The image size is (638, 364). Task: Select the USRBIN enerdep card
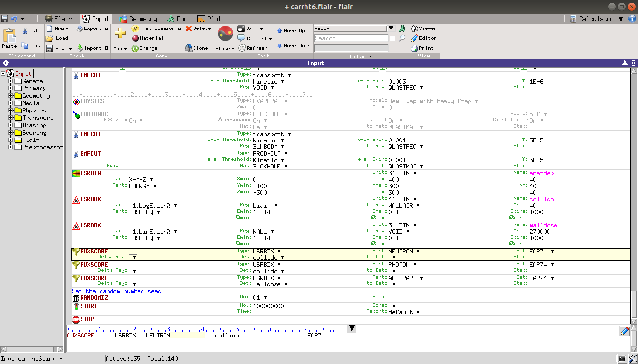pos(351,183)
